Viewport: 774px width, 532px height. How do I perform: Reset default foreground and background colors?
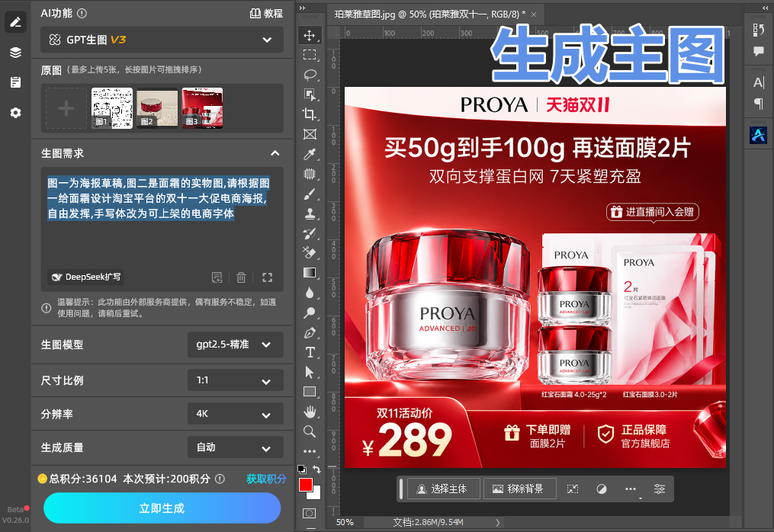coord(302,469)
